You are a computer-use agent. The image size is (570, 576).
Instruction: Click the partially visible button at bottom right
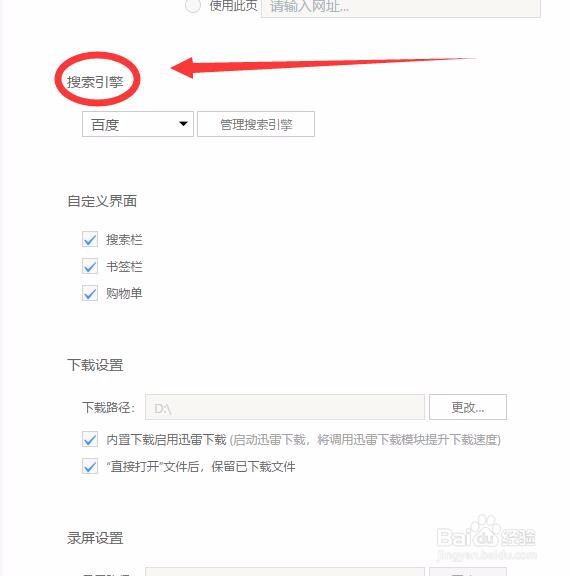(468, 572)
